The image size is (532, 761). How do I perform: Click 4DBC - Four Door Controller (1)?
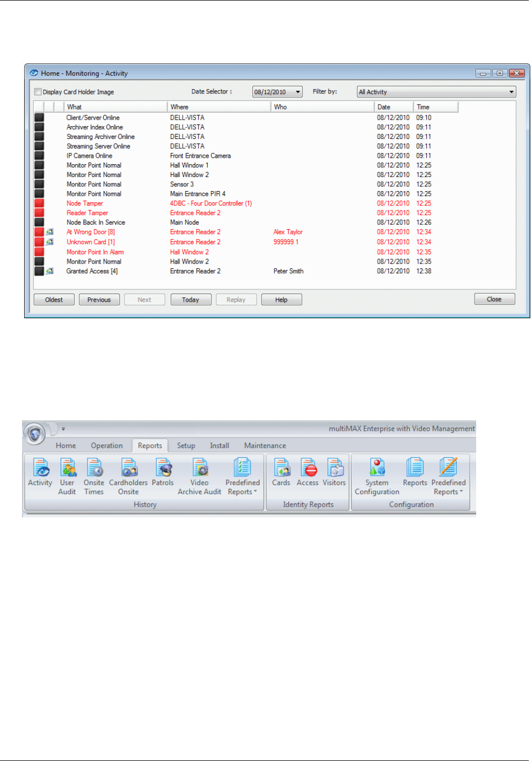[x=211, y=203]
